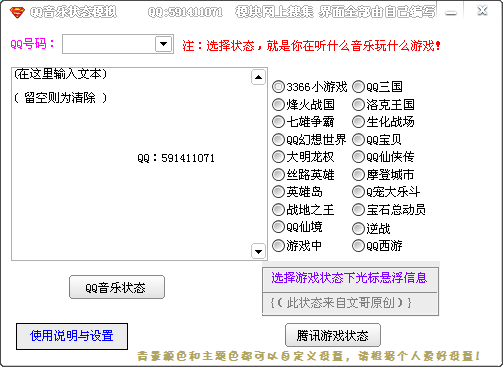Select the 丝路英雄 radio button

[x=278, y=174]
